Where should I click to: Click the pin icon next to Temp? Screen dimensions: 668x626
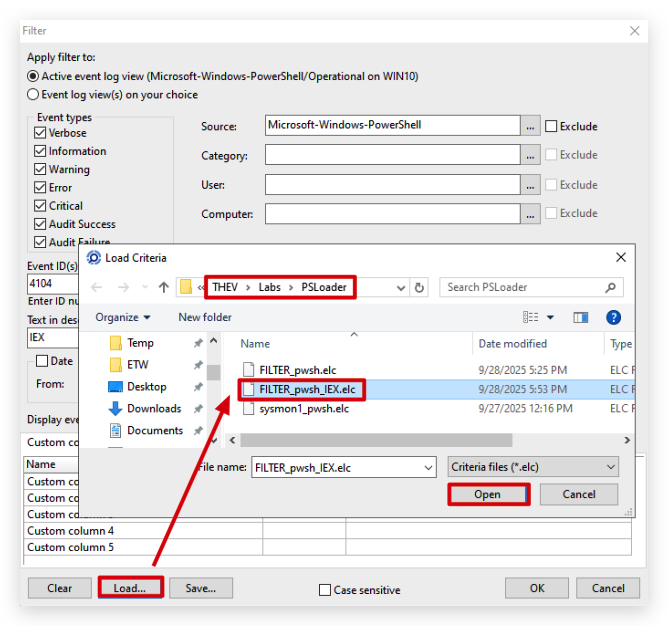pos(198,343)
